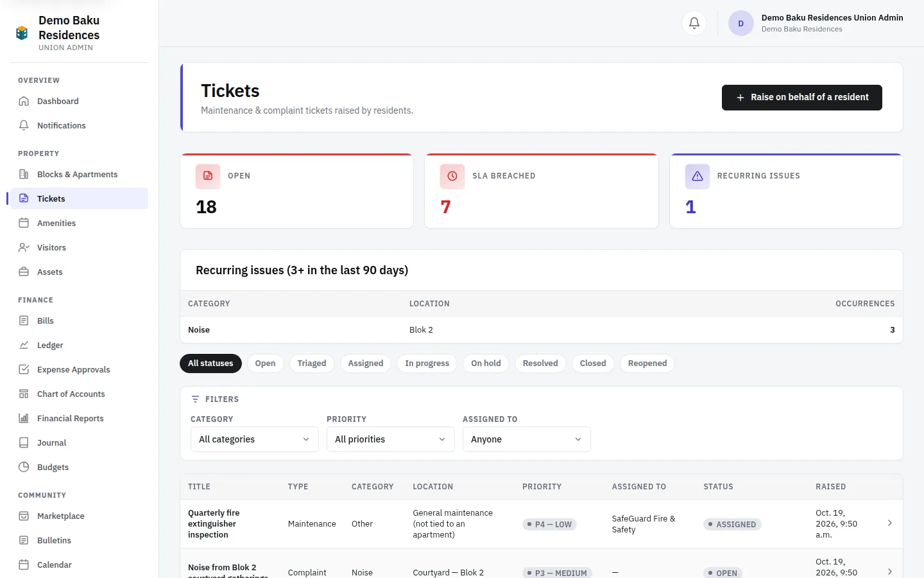Filter tickets by Triaged status
Viewport: 924px width, 578px height.
pyautogui.click(x=312, y=363)
